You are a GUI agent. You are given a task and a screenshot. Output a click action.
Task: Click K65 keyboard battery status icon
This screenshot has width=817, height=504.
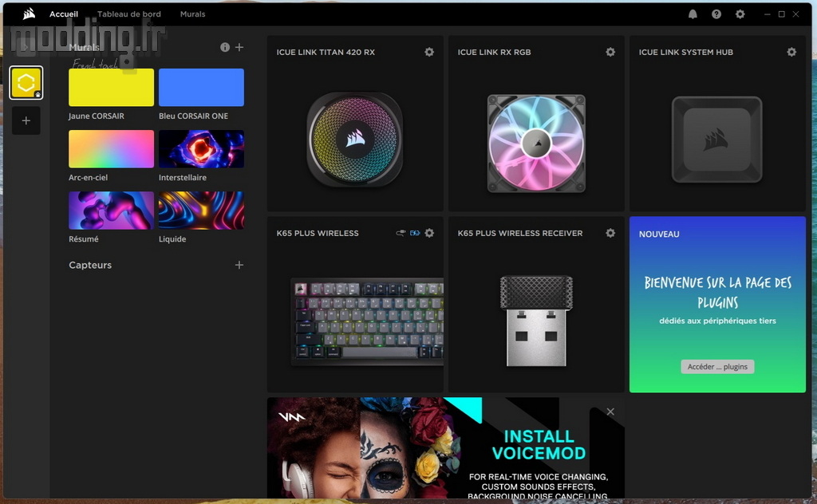pyautogui.click(x=415, y=233)
